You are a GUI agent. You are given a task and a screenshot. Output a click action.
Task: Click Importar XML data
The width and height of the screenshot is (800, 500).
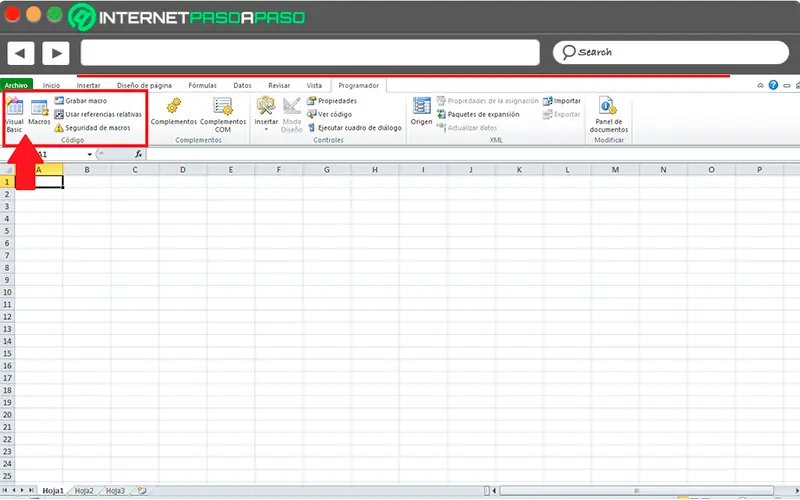[x=562, y=101]
